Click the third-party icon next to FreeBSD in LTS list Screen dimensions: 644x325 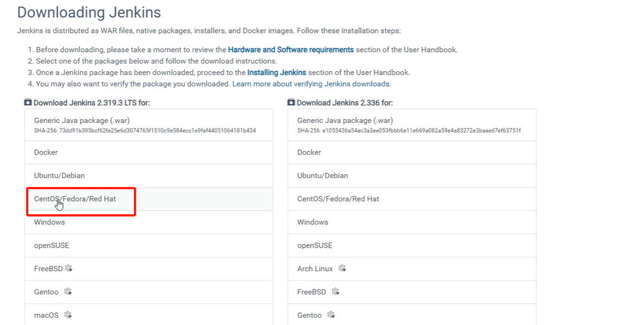pyautogui.click(x=68, y=268)
